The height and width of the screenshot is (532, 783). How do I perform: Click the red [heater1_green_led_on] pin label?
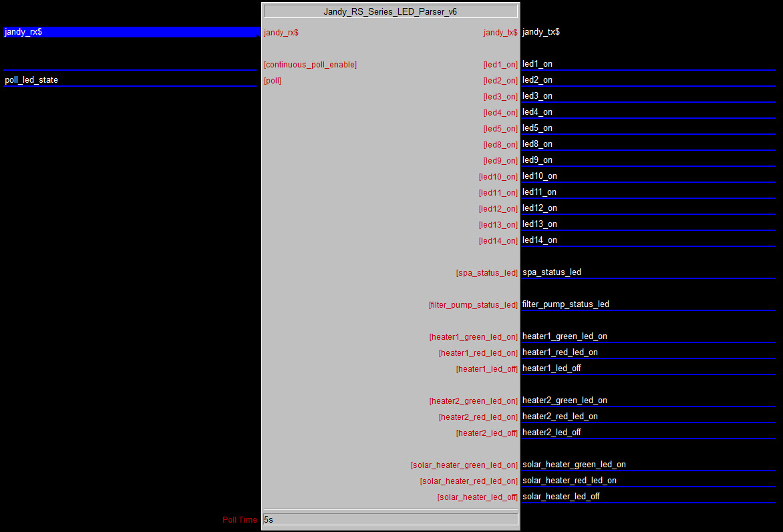tap(474, 336)
